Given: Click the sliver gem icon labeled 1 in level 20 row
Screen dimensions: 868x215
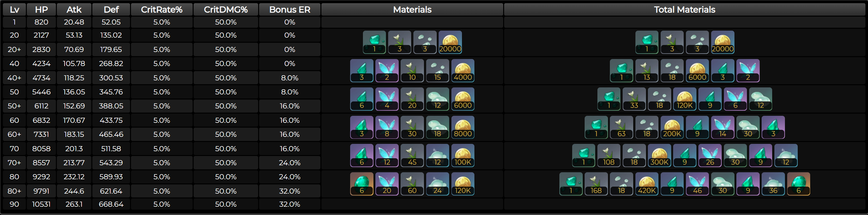Looking at the screenshot, I should click(374, 42).
